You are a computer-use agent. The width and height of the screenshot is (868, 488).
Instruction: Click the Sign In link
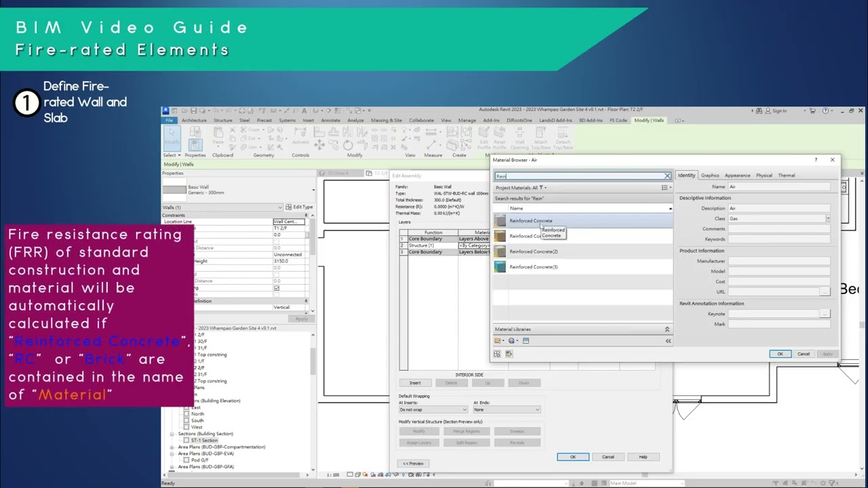tap(779, 110)
